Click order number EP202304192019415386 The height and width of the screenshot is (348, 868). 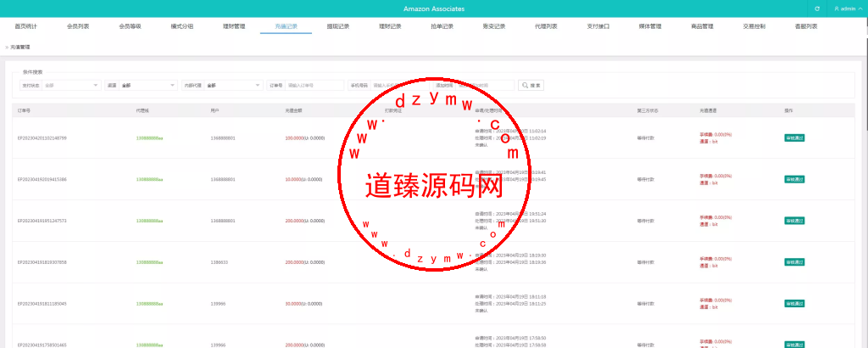click(x=42, y=179)
